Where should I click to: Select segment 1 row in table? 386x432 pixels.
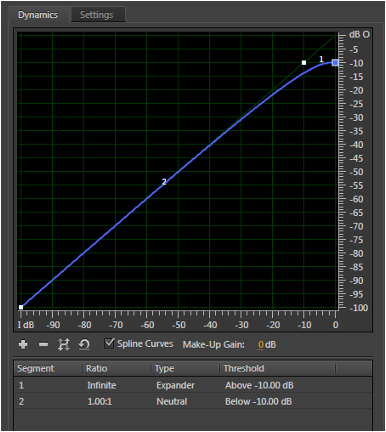tap(193, 385)
